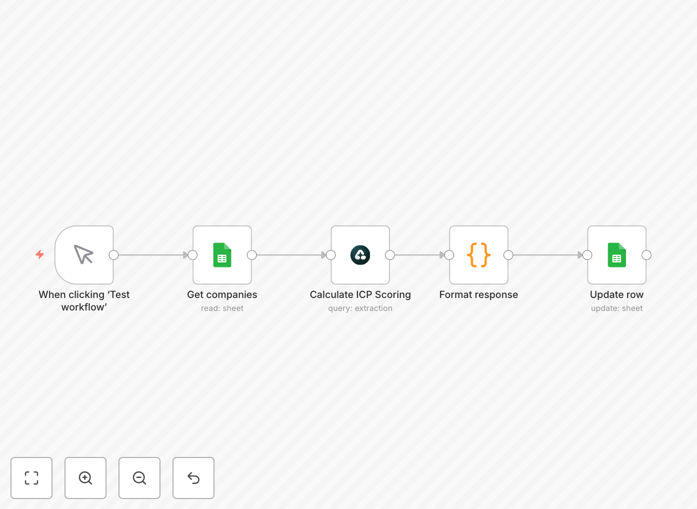The image size is (697, 509).
Task: Click the 'query: extraction' subtitle
Action: coord(361,308)
